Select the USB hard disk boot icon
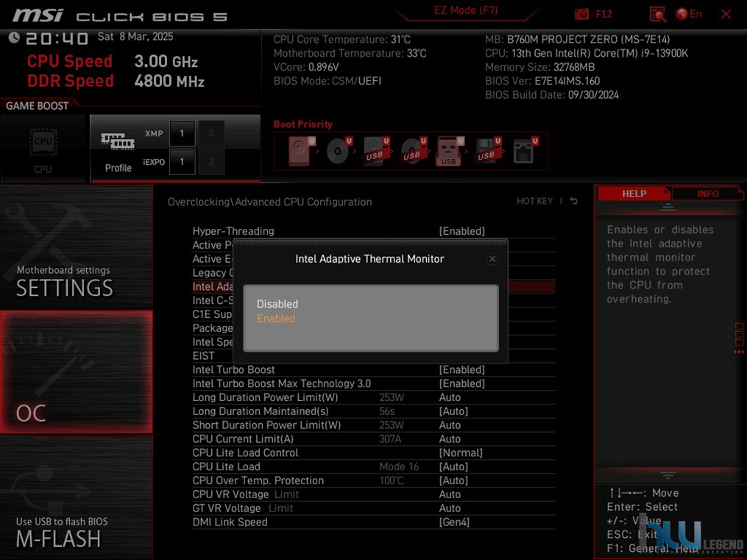This screenshot has width=747, height=560. click(x=376, y=151)
